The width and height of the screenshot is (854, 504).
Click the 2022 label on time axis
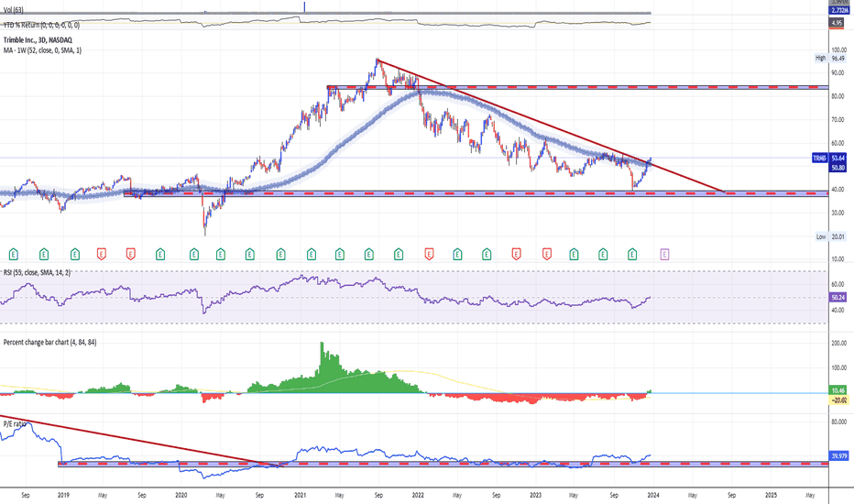(418, 495)
